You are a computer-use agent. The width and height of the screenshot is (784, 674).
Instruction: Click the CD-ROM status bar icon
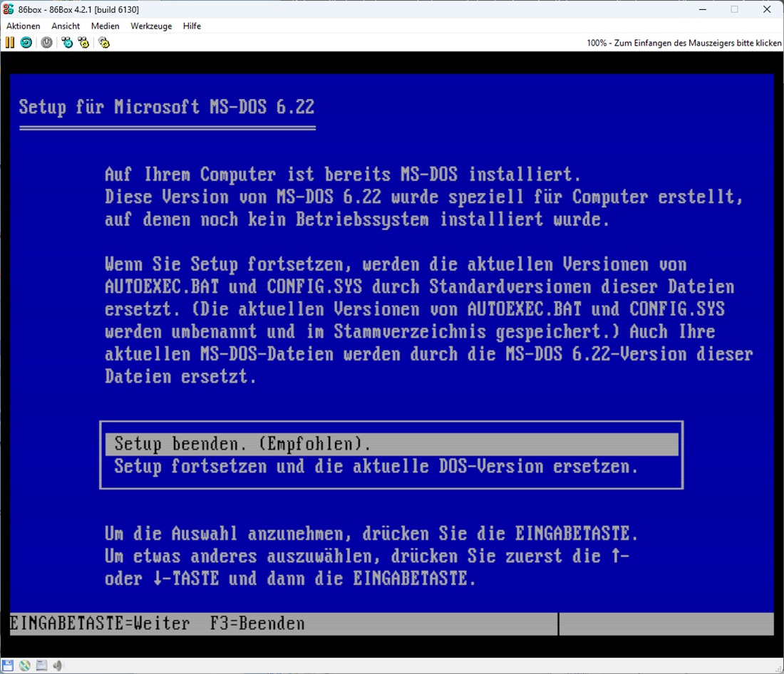click(25, 665)
